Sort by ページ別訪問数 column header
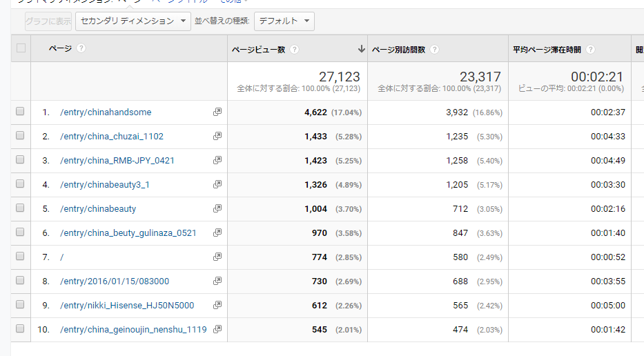This screenshot has width=644, height=356. pos(398,49)
